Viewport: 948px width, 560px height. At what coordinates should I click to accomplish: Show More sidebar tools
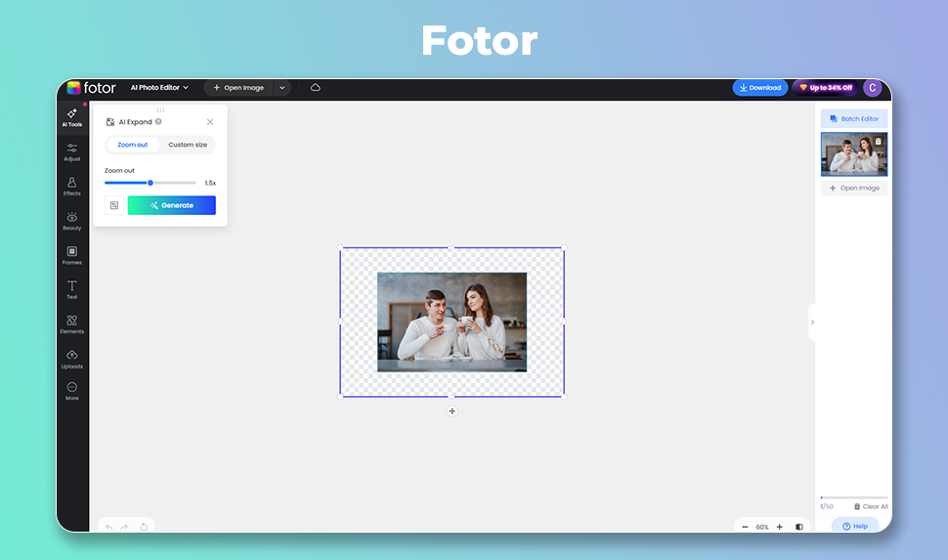coord(72,391)
